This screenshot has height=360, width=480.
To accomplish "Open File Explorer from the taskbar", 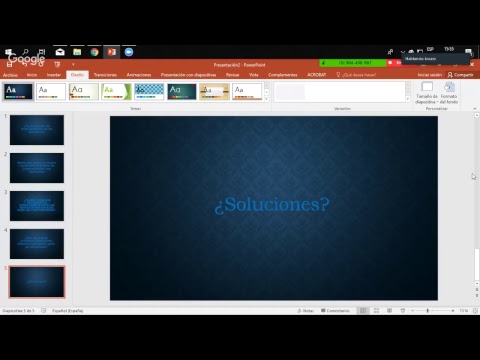I will [x=77, y=52].
